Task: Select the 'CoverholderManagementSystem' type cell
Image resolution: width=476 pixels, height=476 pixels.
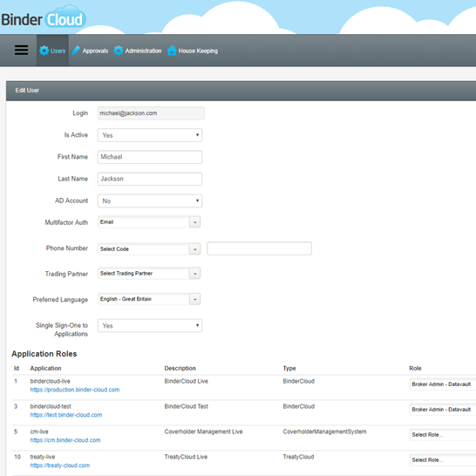Action: coord(324,432)
